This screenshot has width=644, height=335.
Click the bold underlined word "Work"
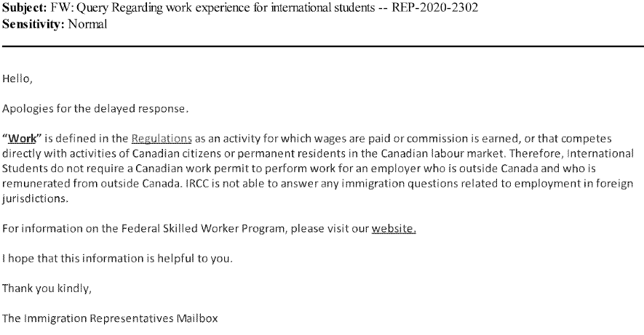[x=20, y=137]
